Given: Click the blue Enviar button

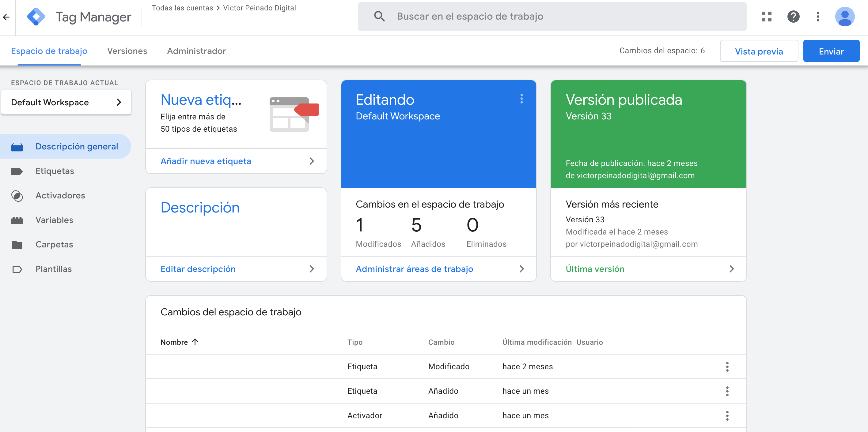Looking at the screenshot, I should point(831,51).
